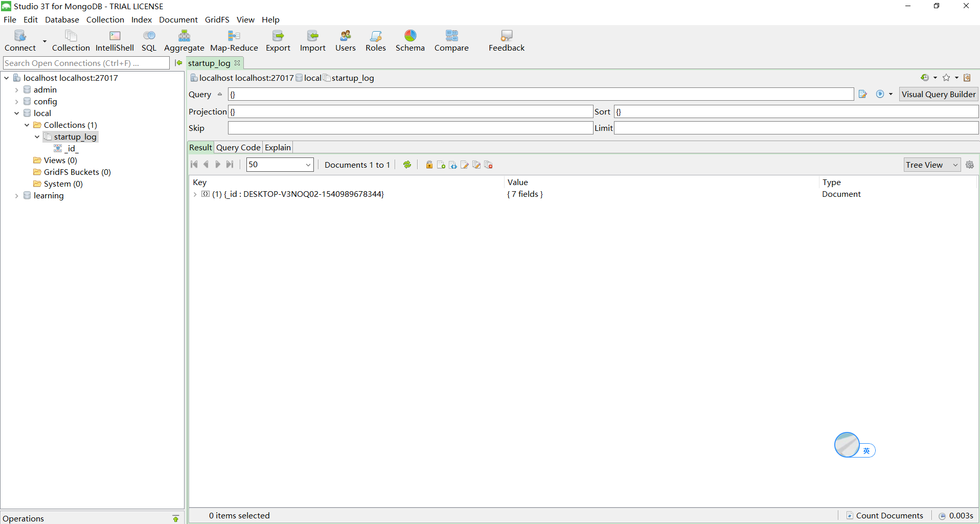This screenshot has width=980, height=524.
Task: Open the Compare tool
Action: coord(451,40)
